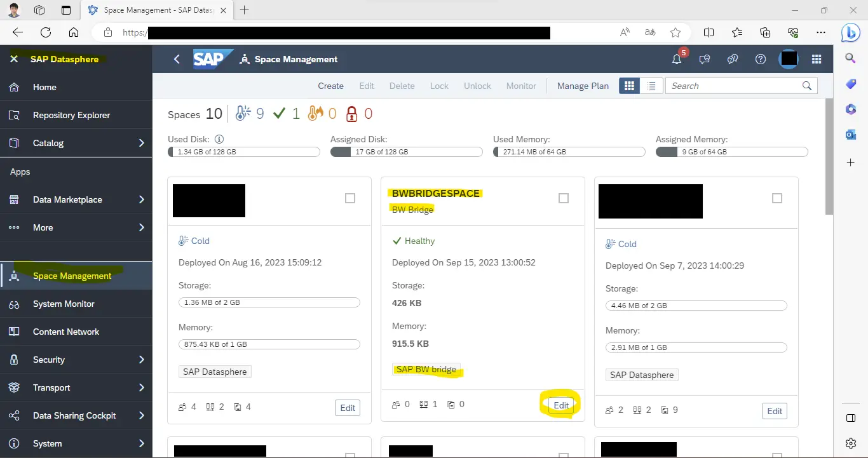The width and height of the screenshot is (868, 458).
Task: Edit the space deployed Sep 7, 2023
Action: (x=775, y=411)
